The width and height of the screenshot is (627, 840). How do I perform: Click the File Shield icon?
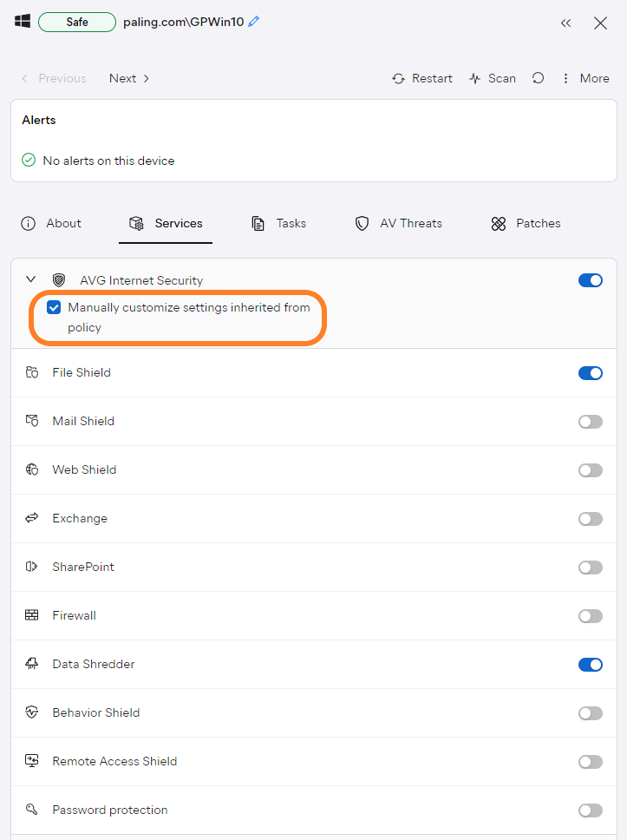[31, 372]
